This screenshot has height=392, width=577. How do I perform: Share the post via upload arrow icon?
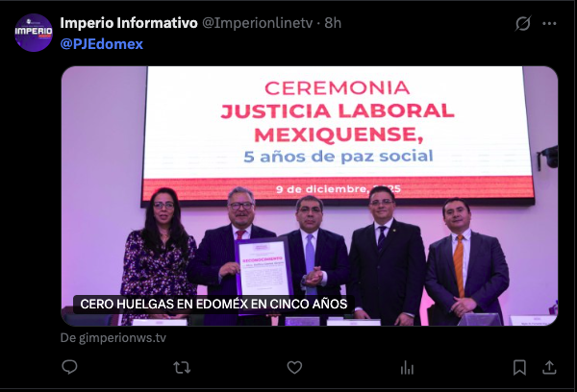(x=549, y=367)
